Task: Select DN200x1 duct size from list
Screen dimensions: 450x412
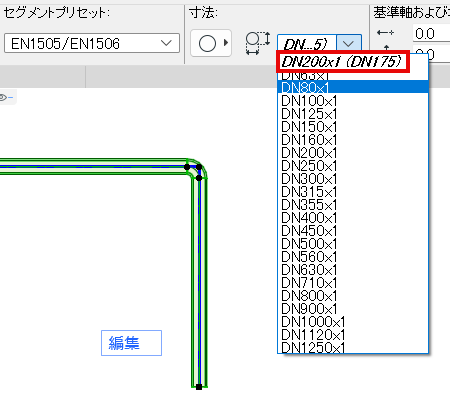Action: (x=353, y=152)
